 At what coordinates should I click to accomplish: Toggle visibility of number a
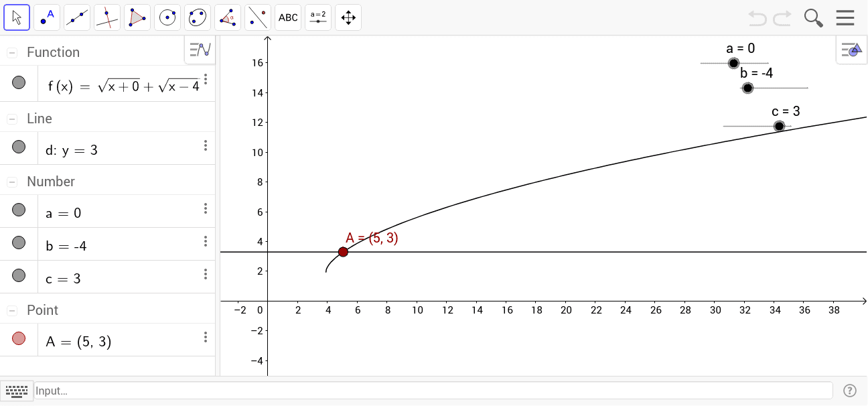click(19, 210)
